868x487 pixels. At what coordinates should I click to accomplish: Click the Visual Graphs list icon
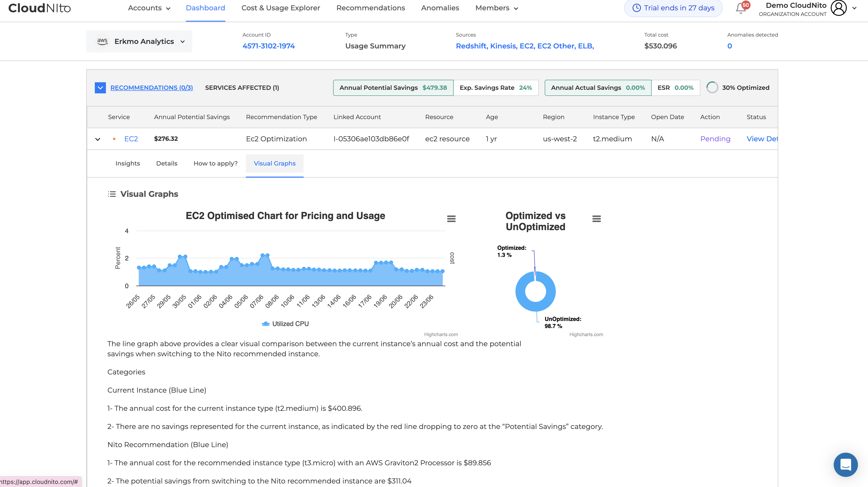(112, 194)
